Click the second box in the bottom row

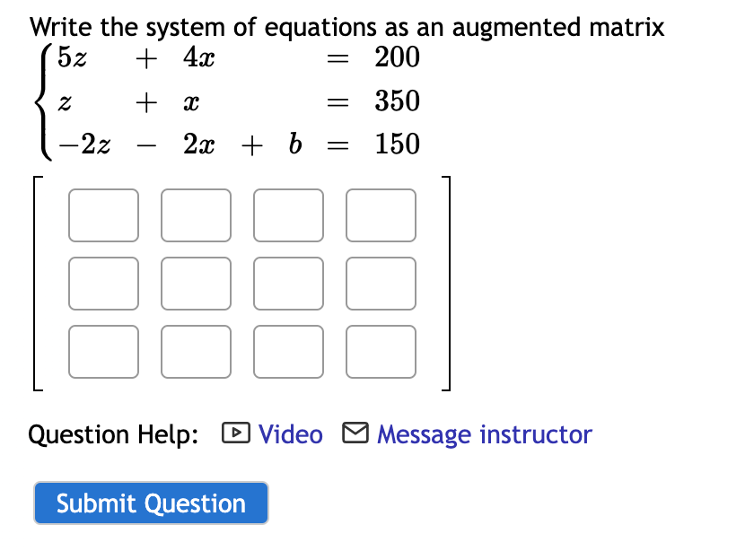(x=196, y=352)
